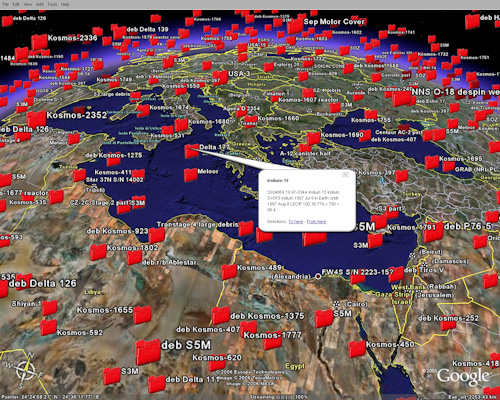Click the Kosmos-489 placemark icon
This screenshot has height=400, width=500.
[229, 272]
